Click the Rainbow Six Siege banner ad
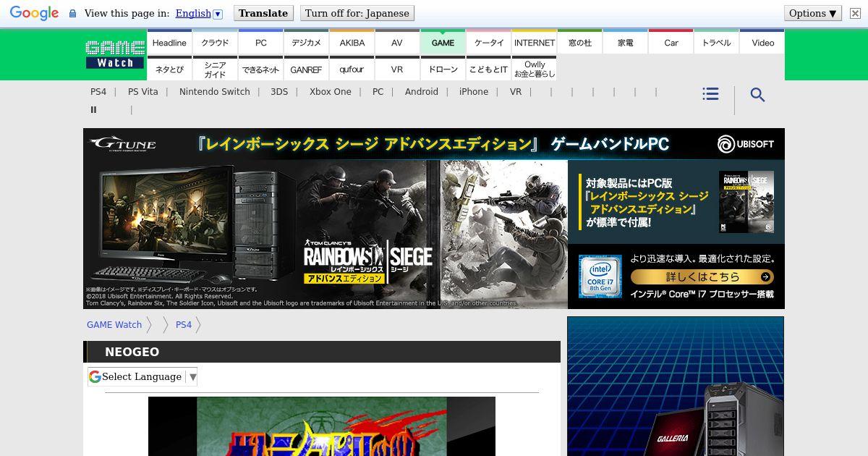Image resolution: width=868 pixels, height=456 pixels. (433, 219)
